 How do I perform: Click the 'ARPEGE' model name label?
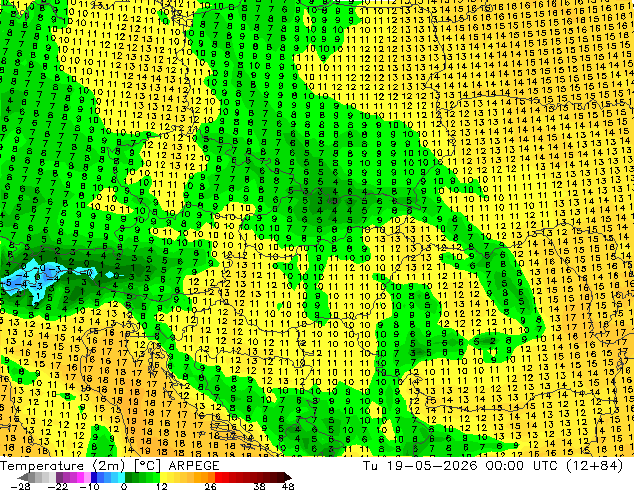point(194,466)
